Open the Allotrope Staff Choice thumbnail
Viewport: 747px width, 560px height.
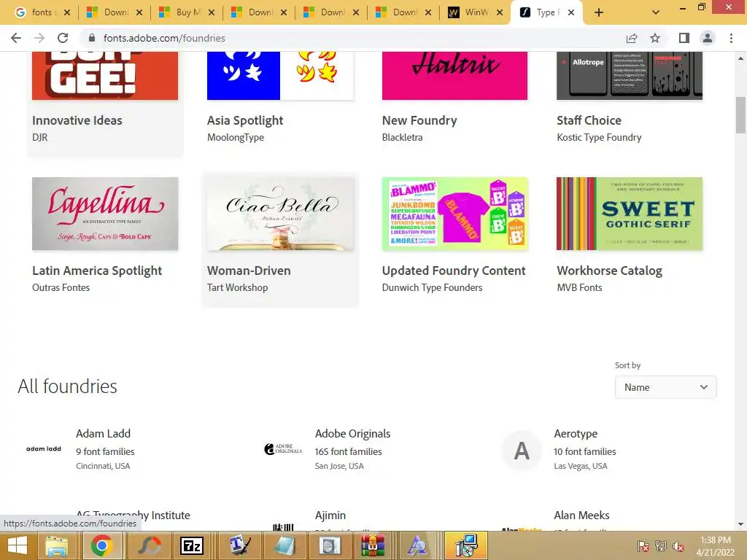[630, 76]
